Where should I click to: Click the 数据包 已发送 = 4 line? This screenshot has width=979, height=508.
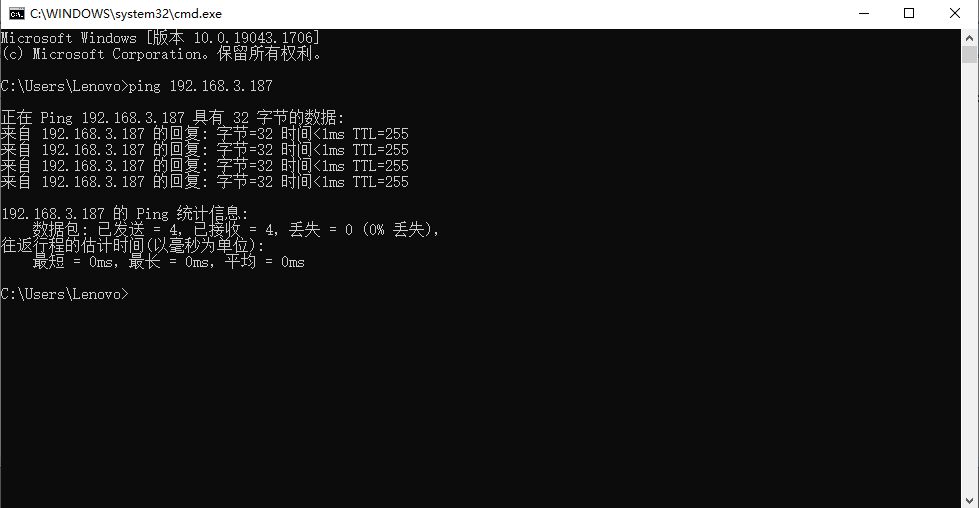(237, 230)
